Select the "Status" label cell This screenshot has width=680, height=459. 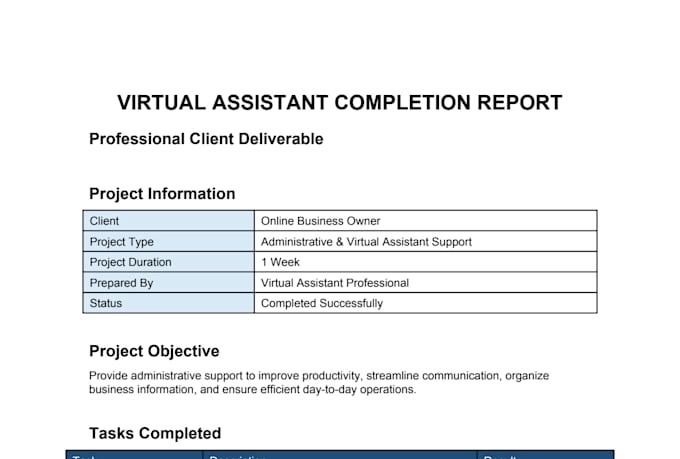tap(169, 303)
